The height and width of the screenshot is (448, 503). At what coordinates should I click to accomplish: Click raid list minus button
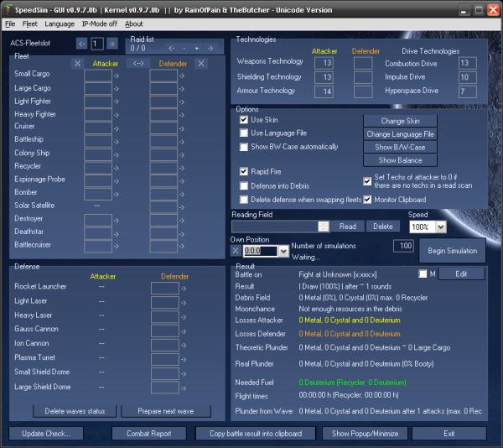point(184,49)
